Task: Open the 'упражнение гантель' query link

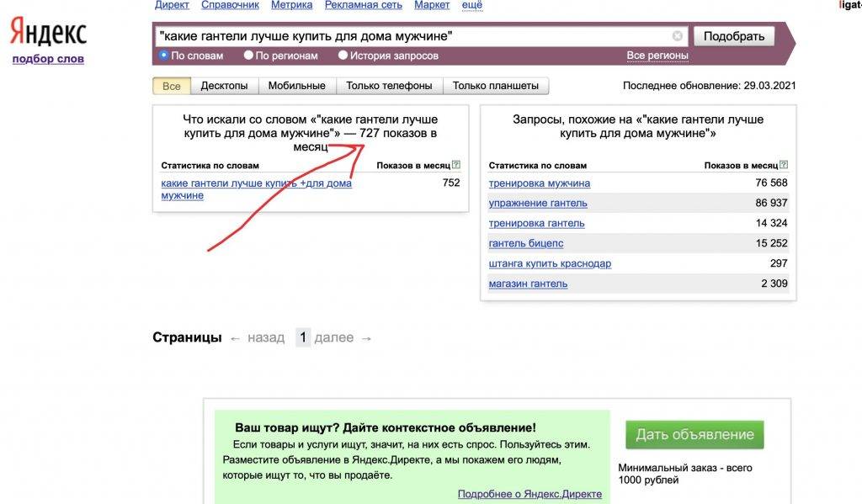Action: (x=538, y=203)
